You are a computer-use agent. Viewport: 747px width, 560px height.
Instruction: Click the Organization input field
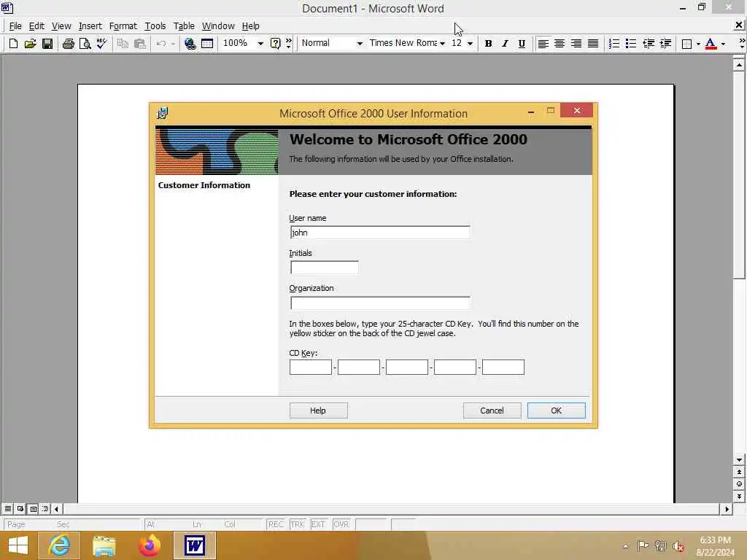379,303
